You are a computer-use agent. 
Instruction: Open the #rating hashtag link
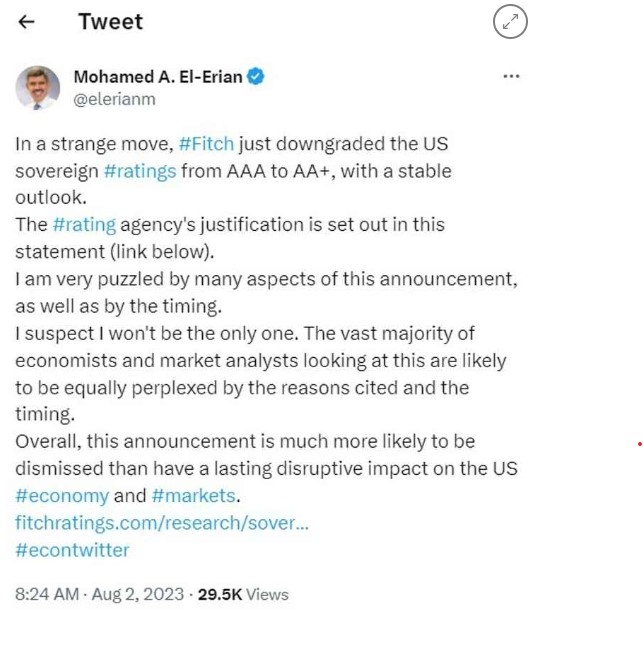click(84, 225)
